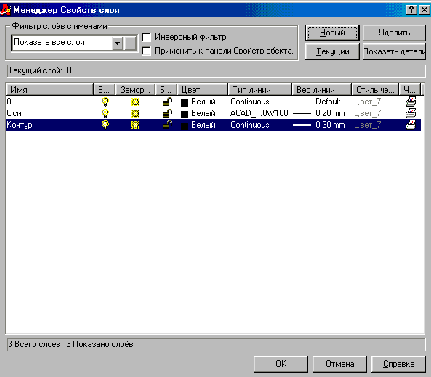This screenshot has height=377, width=431.
Task: Click the Отмена button
Action: coord(340,364)
